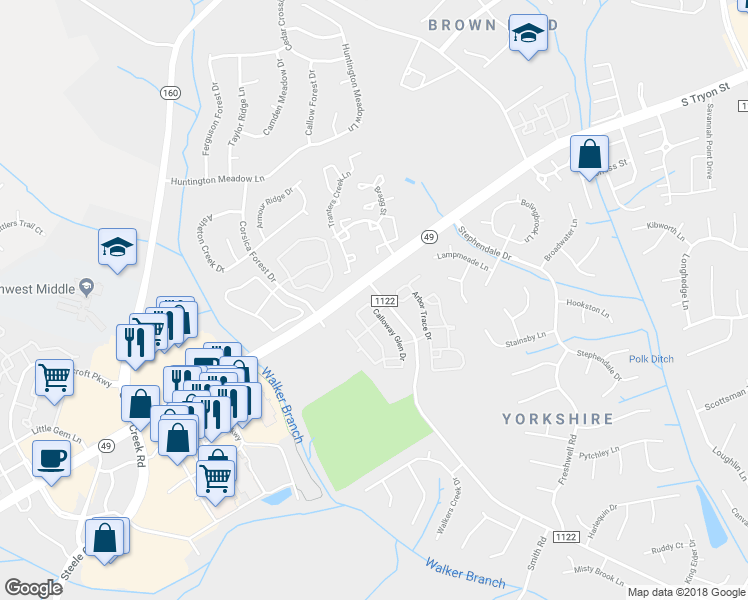The height and width of the screenshot is (600, 748).
Task: Click the Route 49 shield on S Tryon St
Action: click(x=429, y=237)
